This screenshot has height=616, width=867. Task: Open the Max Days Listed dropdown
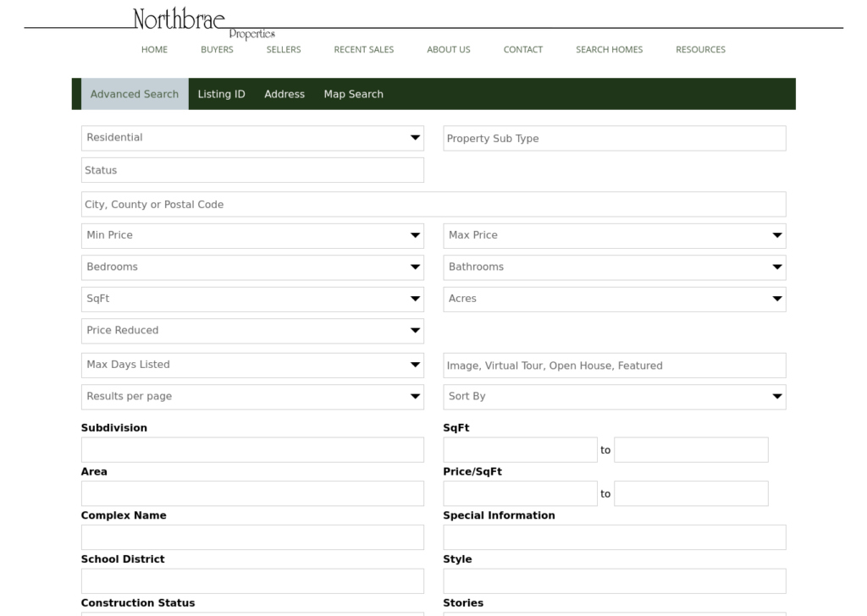(x=252, y=366)
